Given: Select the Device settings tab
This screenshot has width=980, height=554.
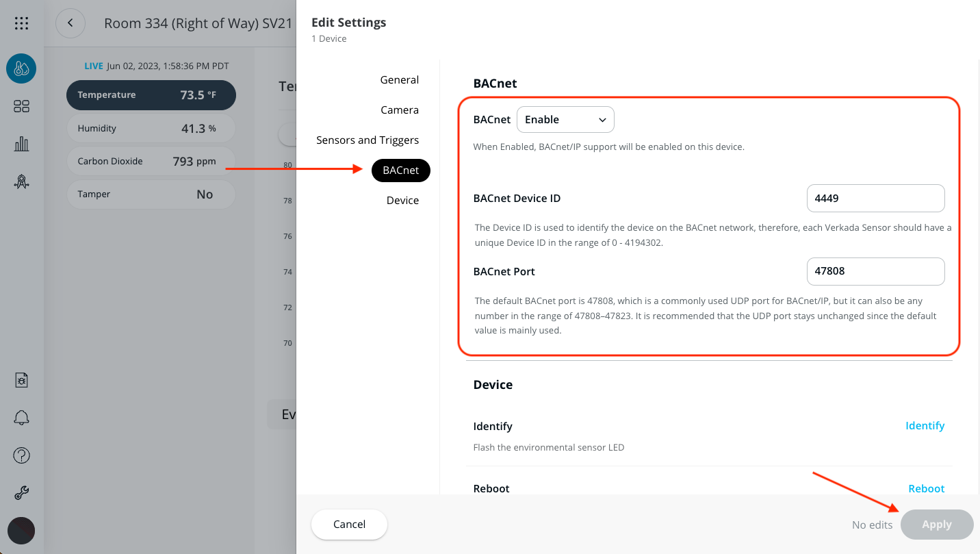Looking at the screenshot, I should click(x=402, y=201).
